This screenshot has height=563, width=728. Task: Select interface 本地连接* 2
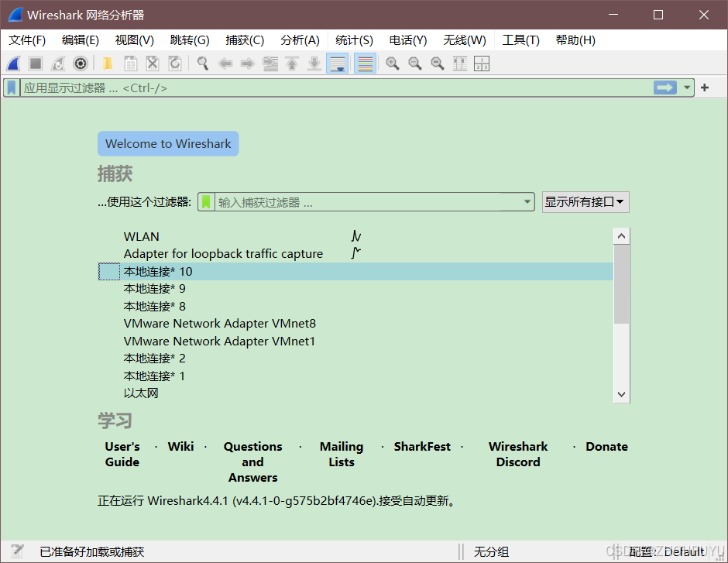click(x=355, y=359)
